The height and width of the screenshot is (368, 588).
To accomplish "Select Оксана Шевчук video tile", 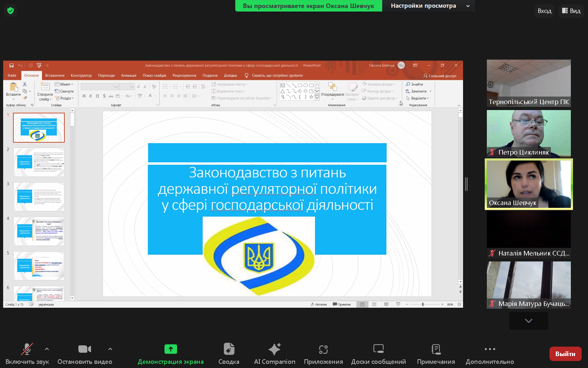I will pyautogui.click(x=529, y=184).
